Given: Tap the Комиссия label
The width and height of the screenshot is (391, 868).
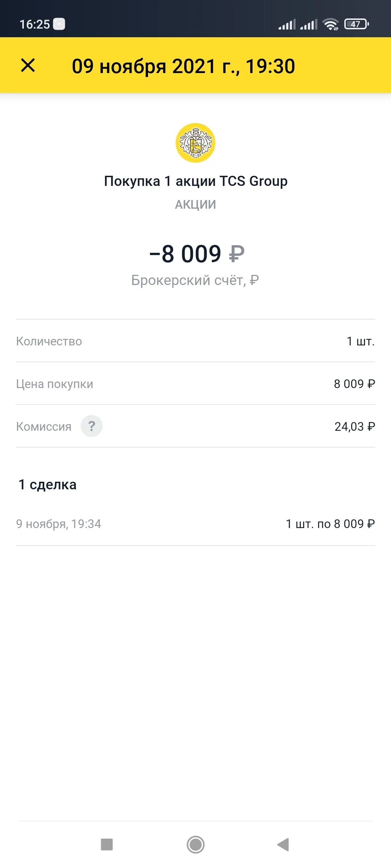Looking at the screenshot, I should point(44,426).
